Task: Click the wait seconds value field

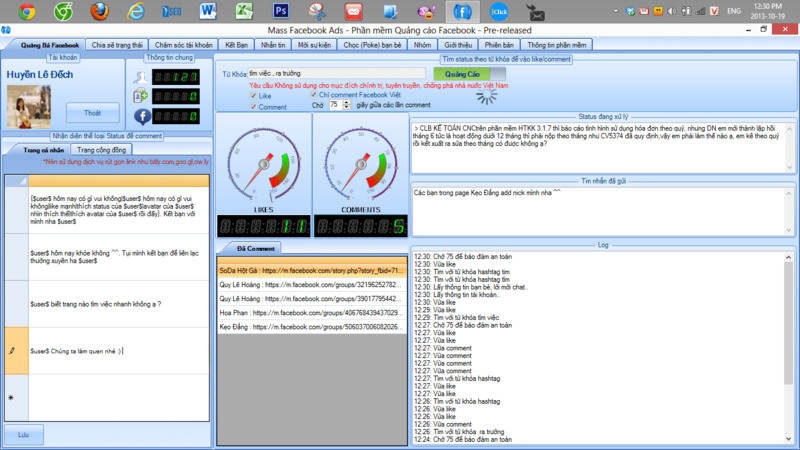Action: point(335,105)
